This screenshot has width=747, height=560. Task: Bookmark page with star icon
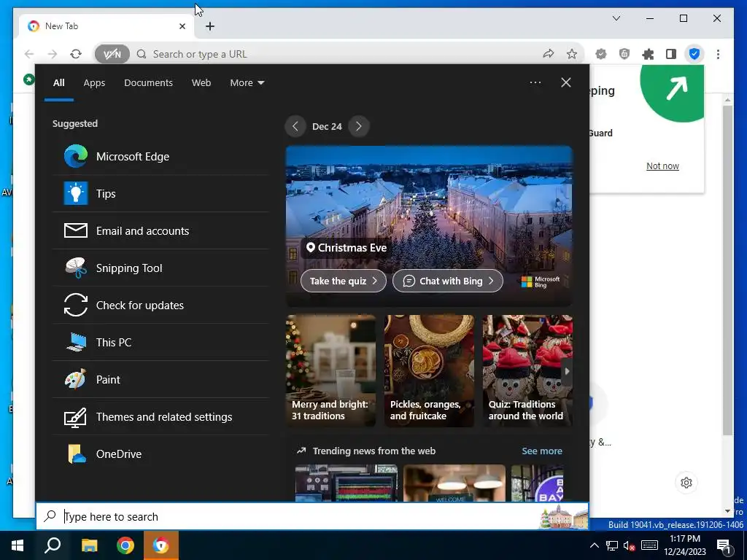point(572,54)
